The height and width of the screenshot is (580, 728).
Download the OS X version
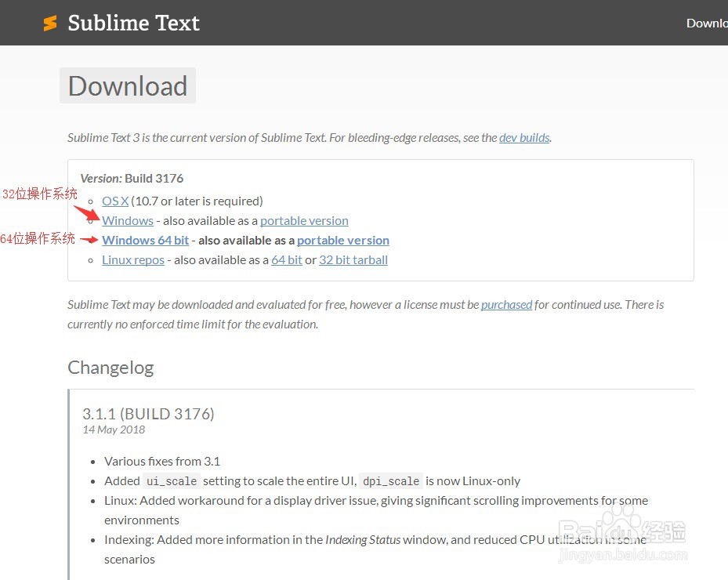coord(115,201)
